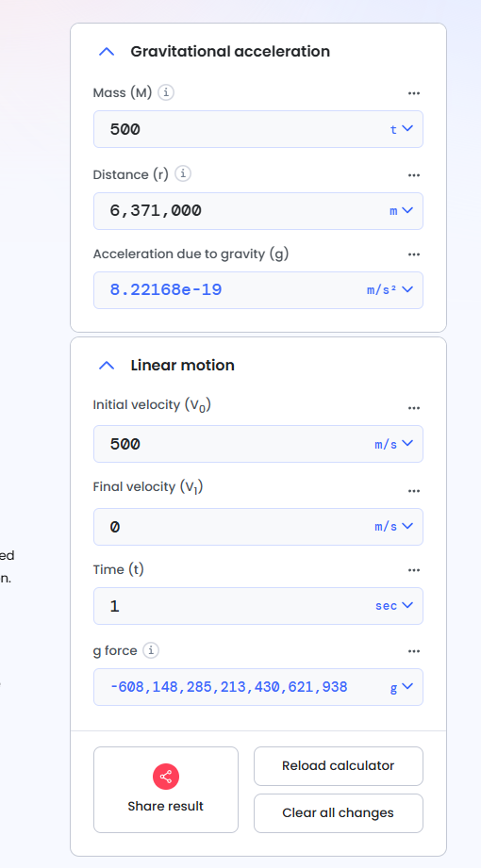481x868 pixels.
Task: Click Clear all changes button
Action: pyautogui.click(x=338, y=812)
